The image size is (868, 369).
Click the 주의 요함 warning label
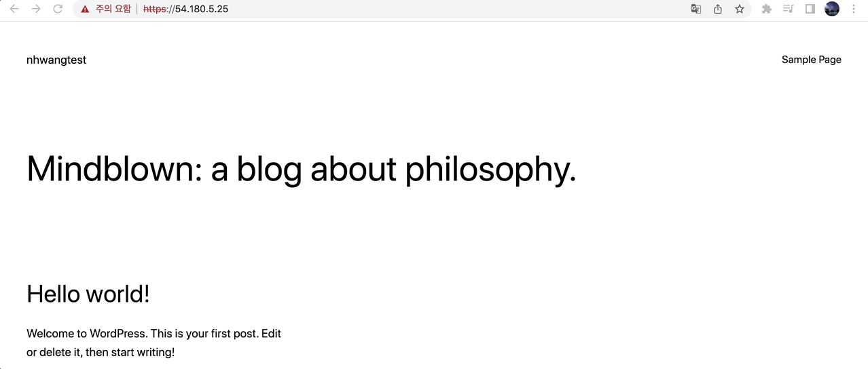pyautogui.click(x=113, y=9)
